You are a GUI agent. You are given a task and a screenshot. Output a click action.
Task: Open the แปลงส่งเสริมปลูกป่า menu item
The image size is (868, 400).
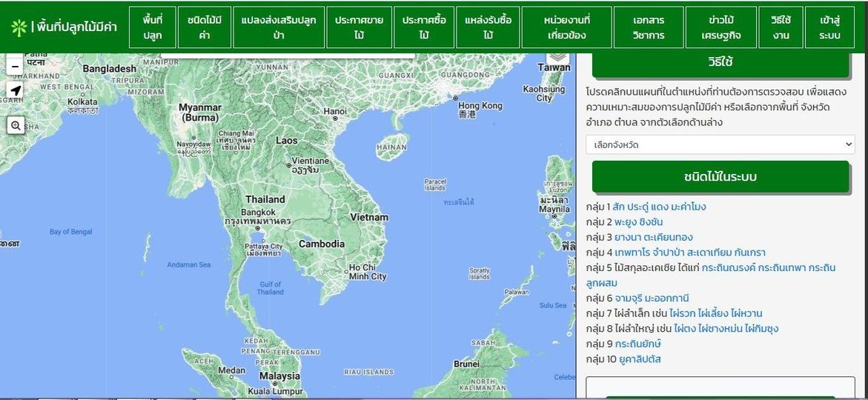click(279, 27)
